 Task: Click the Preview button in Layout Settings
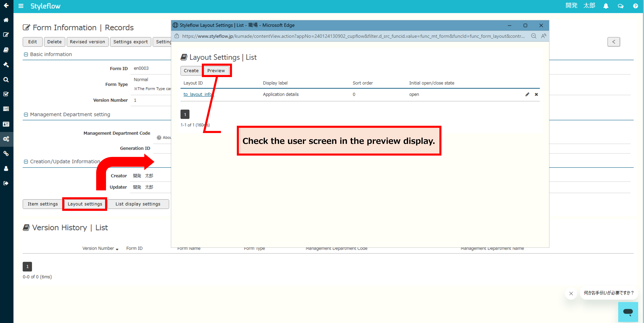(216, 71)
